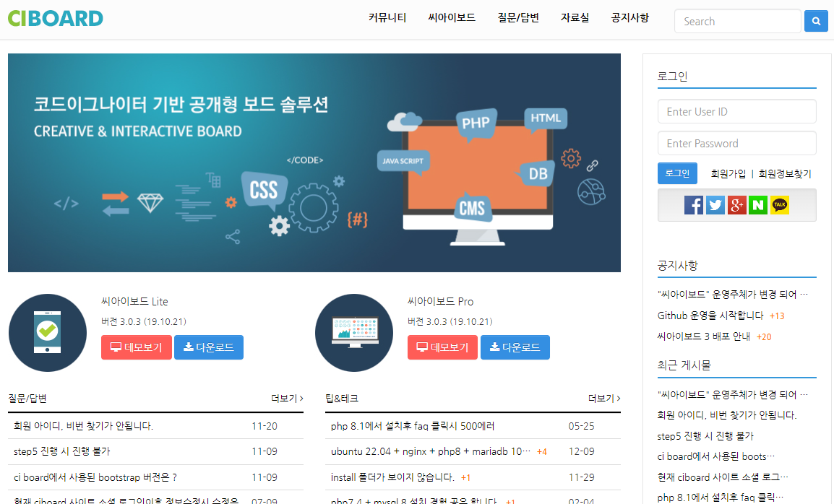Click the 씨아이보드 Lite title text
The width and height of the screenshot is (834, 504).
pyautogui.click(x=134, y=301)
